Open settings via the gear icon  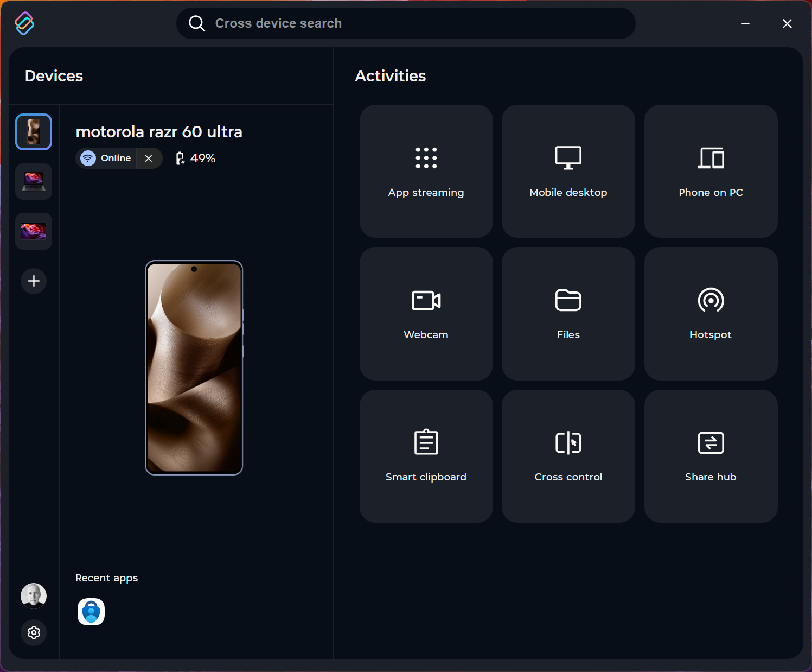point(34,633)
